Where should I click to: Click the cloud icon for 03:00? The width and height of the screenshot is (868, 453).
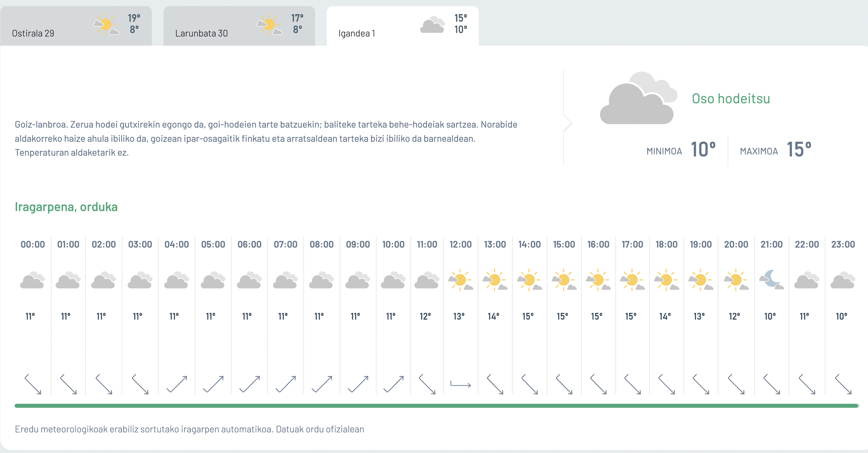[140, 280]
